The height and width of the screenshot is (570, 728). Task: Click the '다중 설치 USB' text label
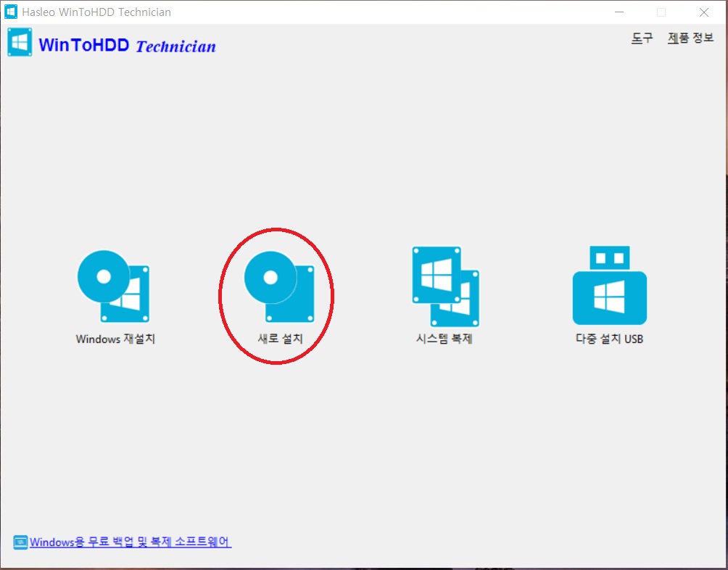pyautogui.click(x=609, y=339)
